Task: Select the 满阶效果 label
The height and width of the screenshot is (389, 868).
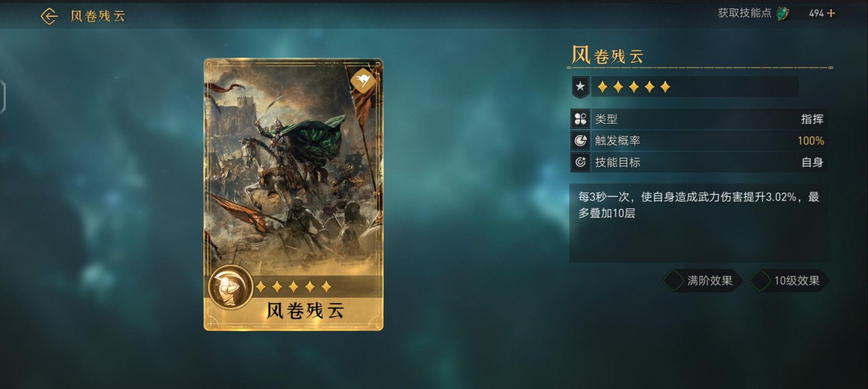Action: coord(710,281)
